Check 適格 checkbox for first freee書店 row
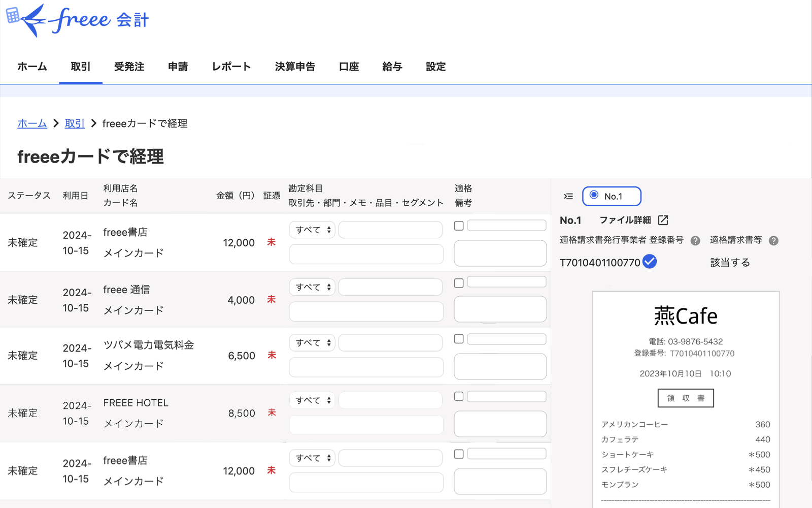This screenshot has width=812, height=508. (x=459, y=226)
